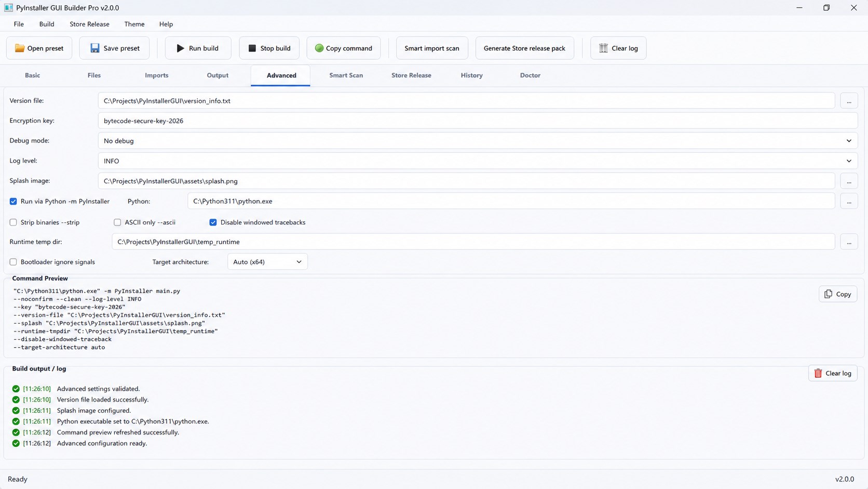The image size is (868, 489).
Task: Click the Stop build square icon
Action: [252, 48]
